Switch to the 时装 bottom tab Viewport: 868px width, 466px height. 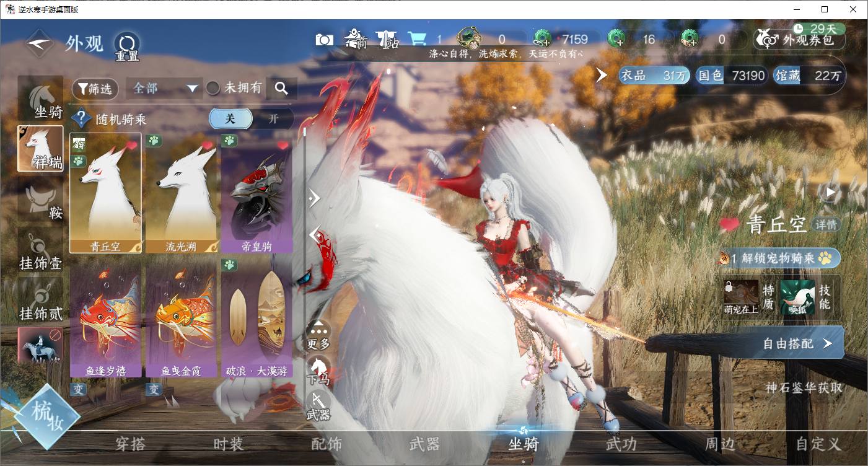(x=228, y=444)
